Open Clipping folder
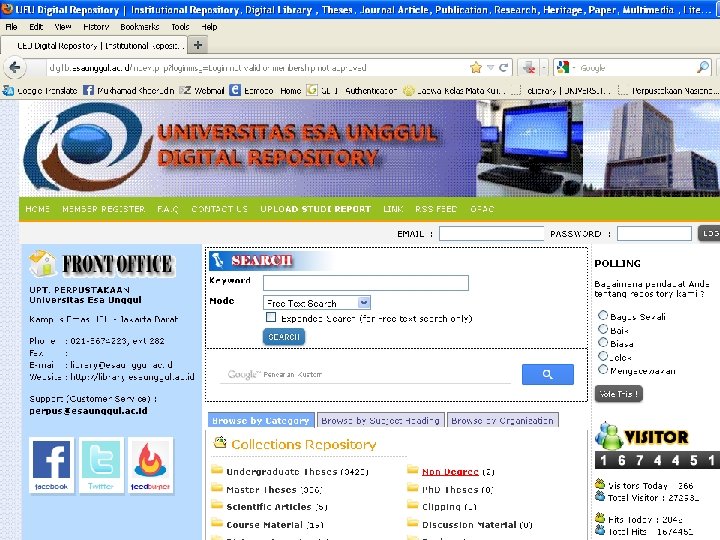The image size is (720, 540). (x=442, y=506)
